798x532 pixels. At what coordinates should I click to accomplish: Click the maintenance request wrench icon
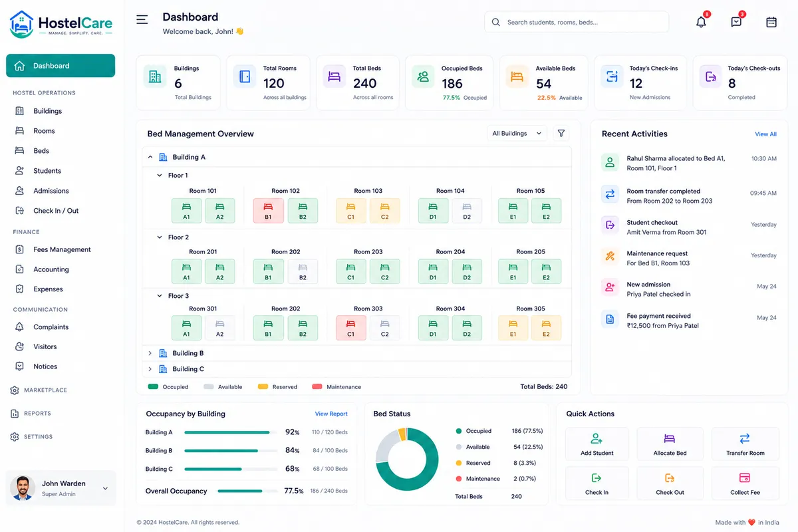coord(610,256)
